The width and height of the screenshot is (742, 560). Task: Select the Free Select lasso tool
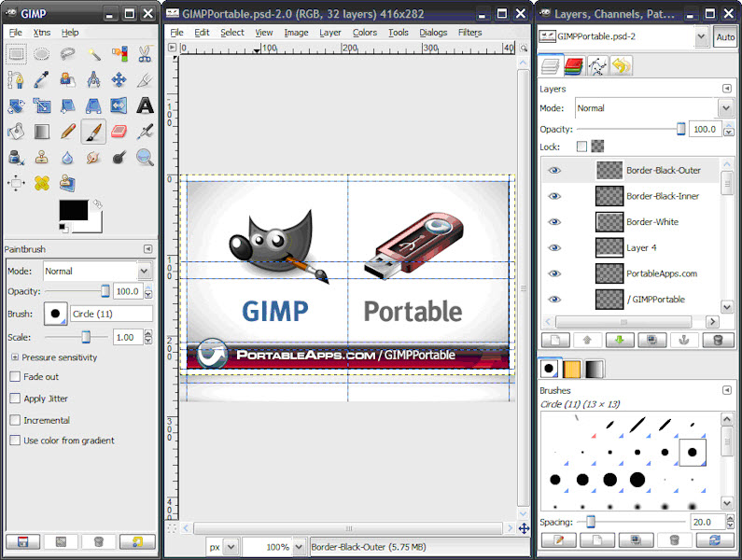[x=68, y=54]
